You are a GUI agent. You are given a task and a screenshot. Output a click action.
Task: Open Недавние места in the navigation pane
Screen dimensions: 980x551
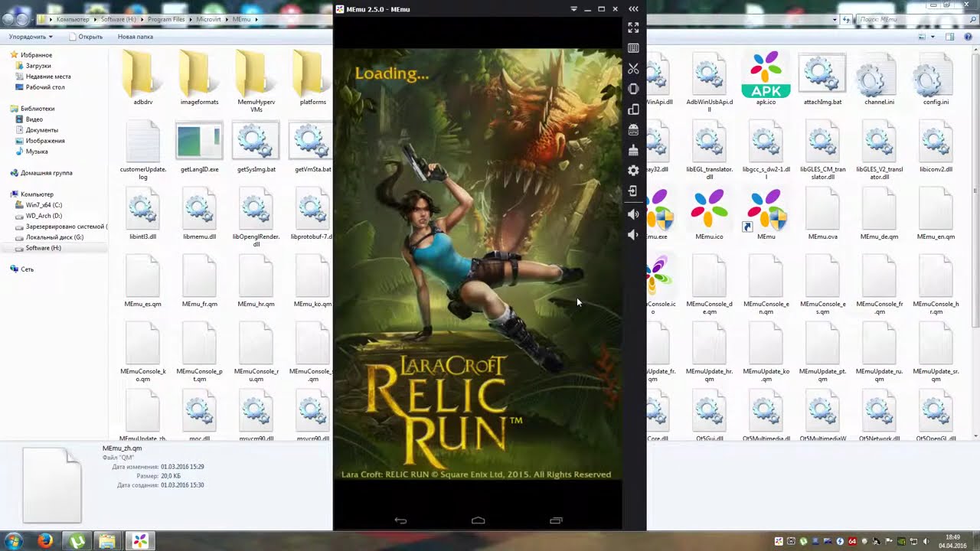click(x=48, y=77)
